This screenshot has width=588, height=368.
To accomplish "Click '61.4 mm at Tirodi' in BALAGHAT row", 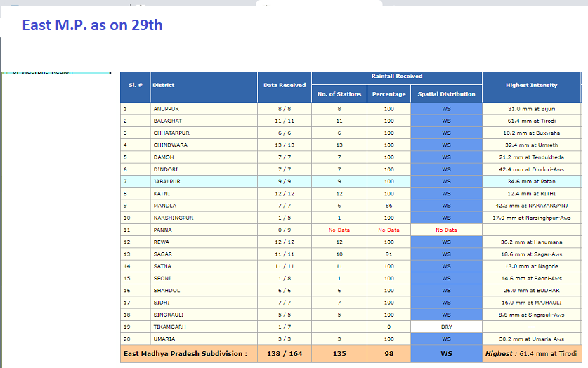I will click(531, 121).
